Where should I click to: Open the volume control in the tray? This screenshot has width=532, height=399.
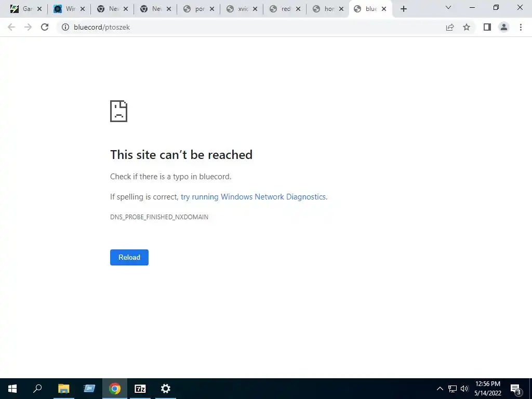coord(464,389)
